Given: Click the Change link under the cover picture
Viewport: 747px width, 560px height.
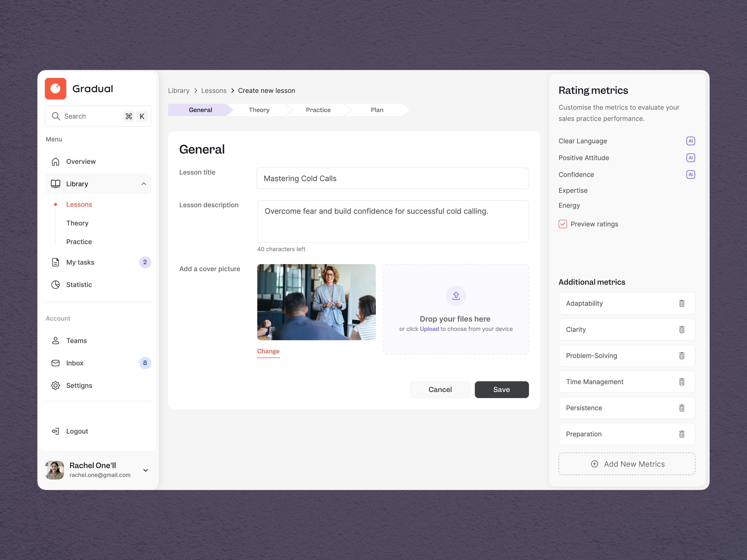Looking at the screenshot, I should (x=268, y=351).
